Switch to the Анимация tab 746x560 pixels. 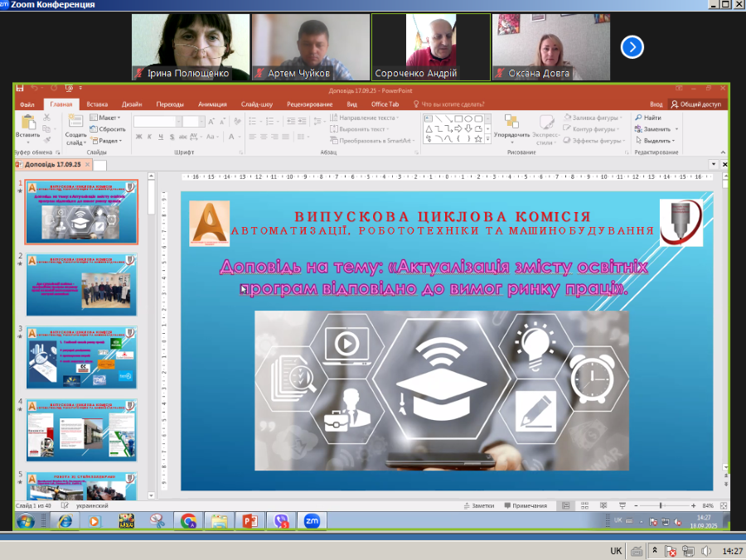(x=212, y=104)
